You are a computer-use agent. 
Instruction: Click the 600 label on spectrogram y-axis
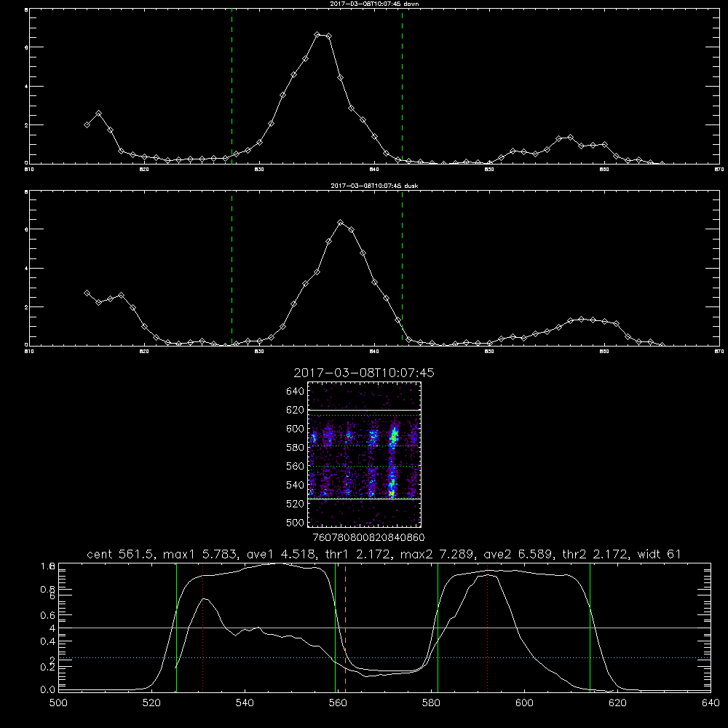pyautogui.click(x=296, y=429)
